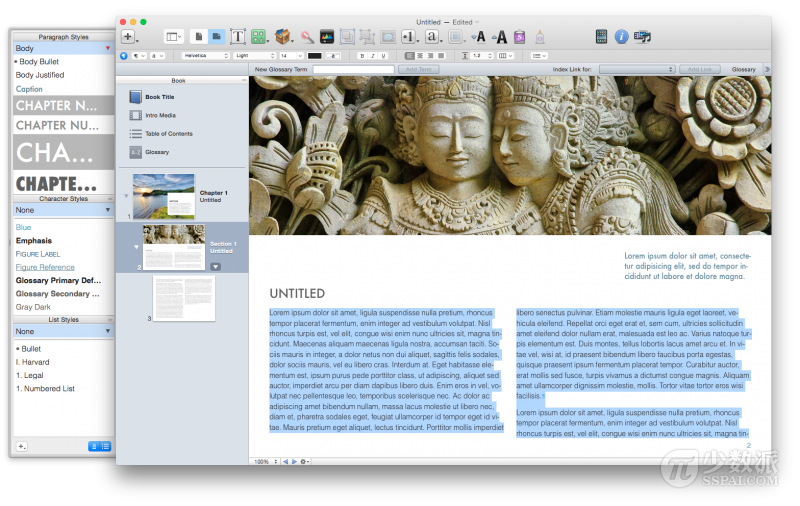Open the Helvetica font family dropdown
This screenshot has height=506, width=800.
tap(205, 56)
